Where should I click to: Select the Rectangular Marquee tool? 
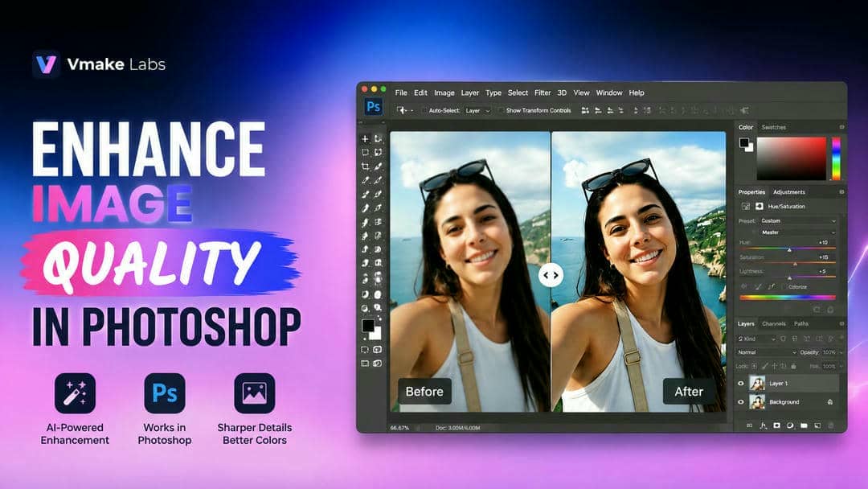(365, 152)
